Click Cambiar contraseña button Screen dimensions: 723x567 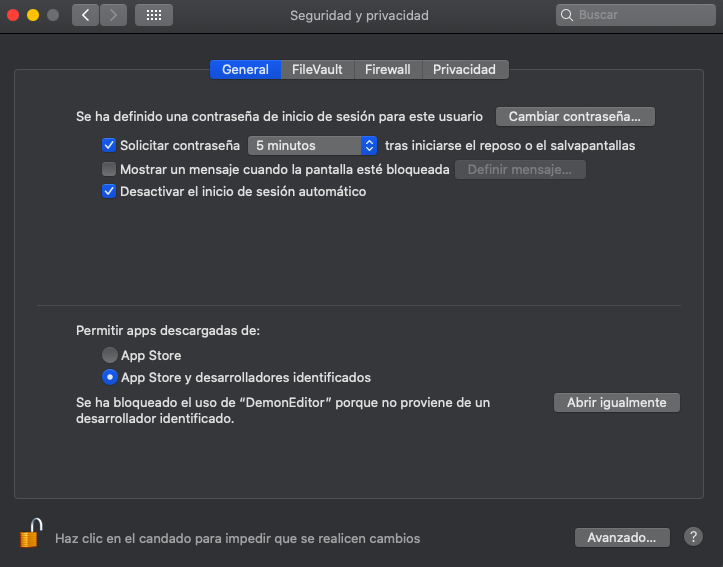tap(575, 116)
